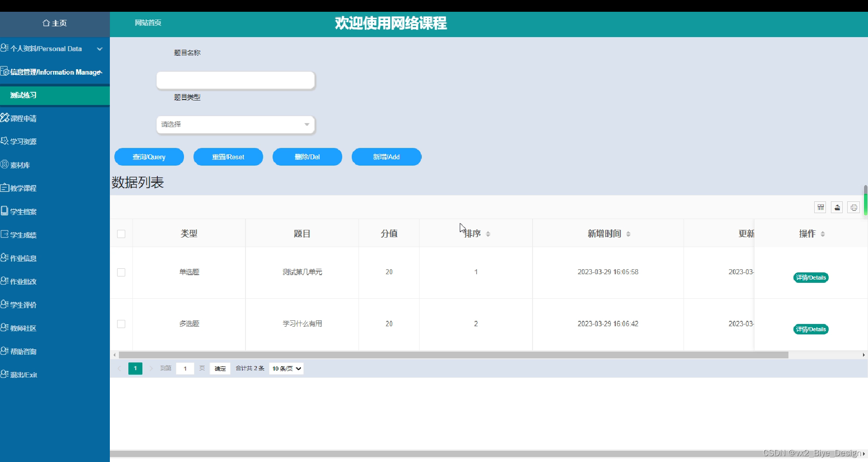Go to next page arrow
The width and height of the screenshot is (868, 462).
[x=151, y=368]
